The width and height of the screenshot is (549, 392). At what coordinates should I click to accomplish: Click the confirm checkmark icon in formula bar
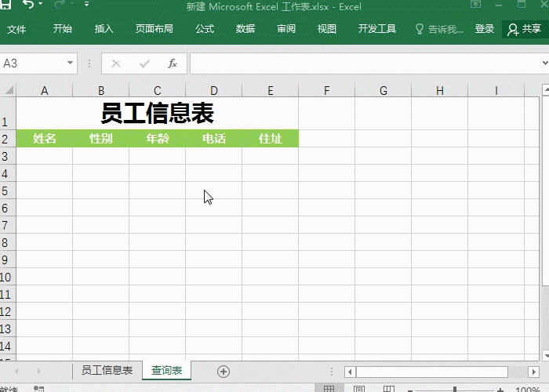click(x=144, y=64)
